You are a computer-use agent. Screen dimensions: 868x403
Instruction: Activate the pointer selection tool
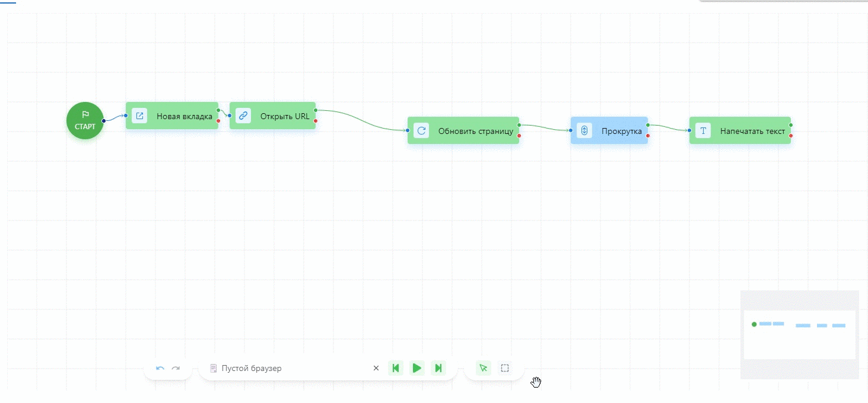point(484,368)
